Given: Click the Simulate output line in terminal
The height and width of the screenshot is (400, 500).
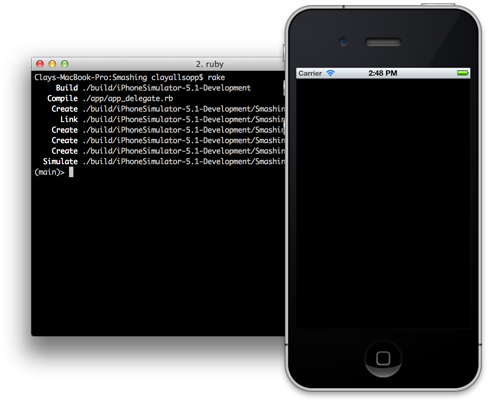Looking at the screenshot, I should point(164,161).
